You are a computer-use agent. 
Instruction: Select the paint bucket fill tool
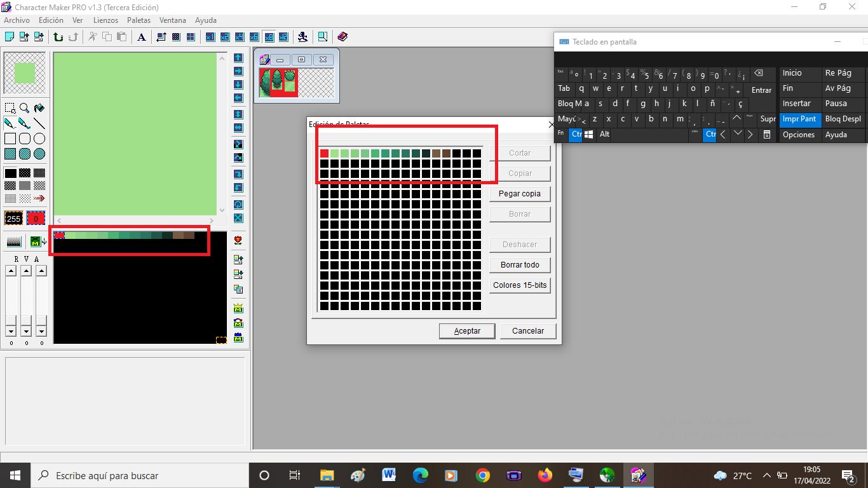pyautogui.click(x=39, y=108)
